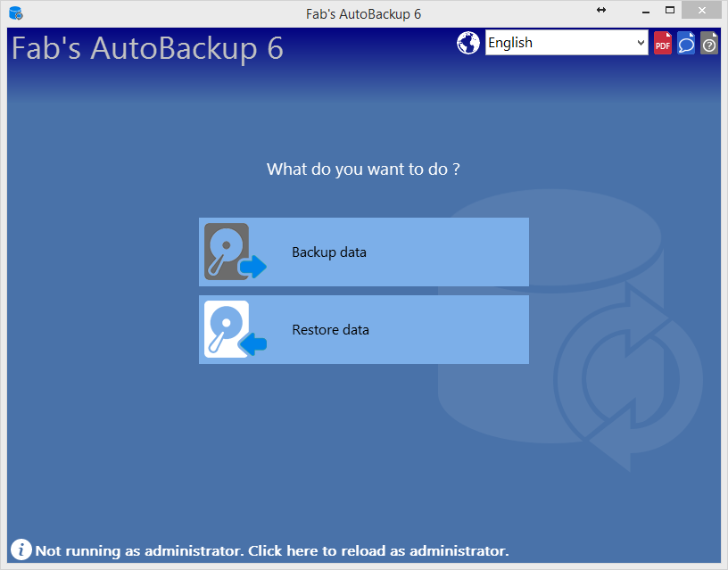
Task: Click the app icon in title bar
Action: pyautogui.click(x=16, y=13)
